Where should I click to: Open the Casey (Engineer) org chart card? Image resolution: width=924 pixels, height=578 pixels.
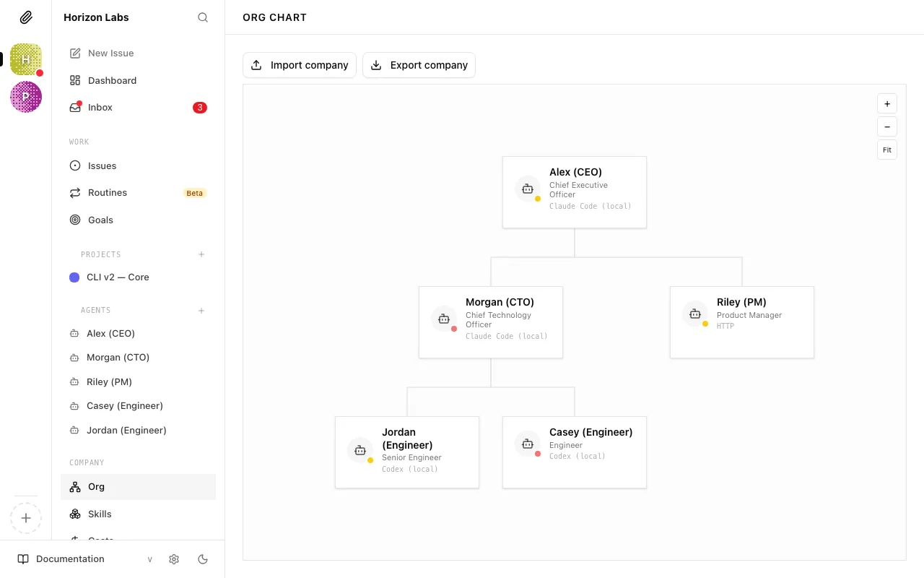point(575,452)
